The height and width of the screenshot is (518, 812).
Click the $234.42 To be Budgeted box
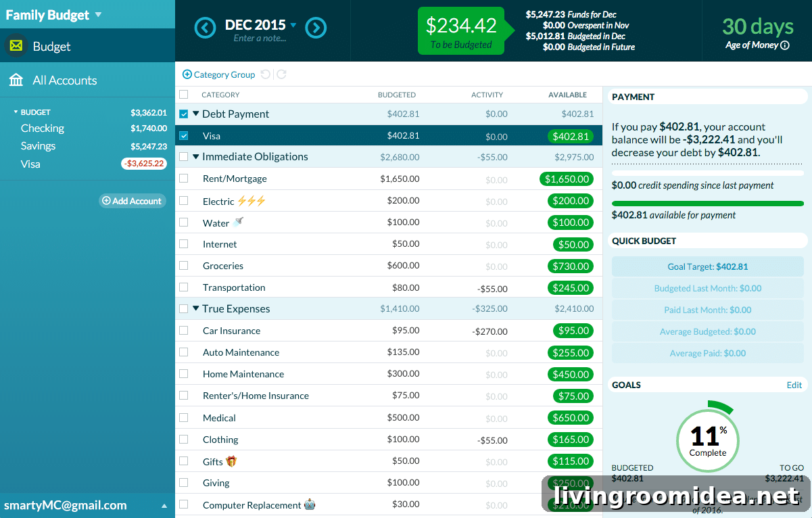(x=461, y=31)
